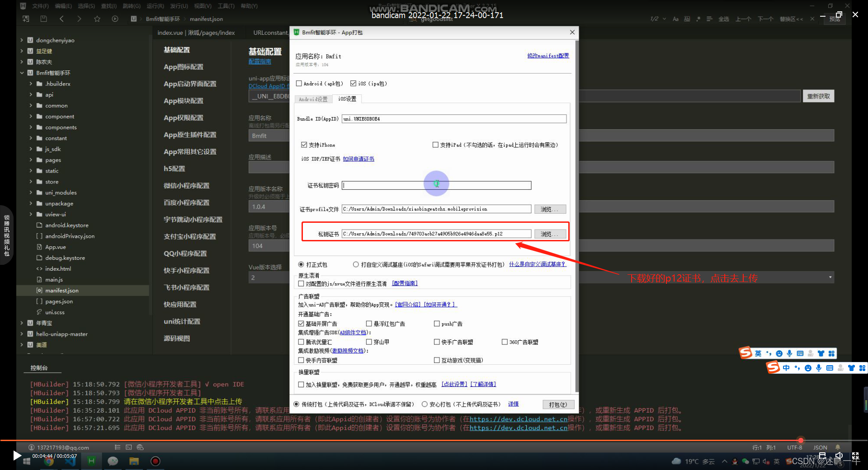Enable native obfuscation checkbox 原生混淆
The height and width of the screenshot is (470, 868).
coord(301,283)
